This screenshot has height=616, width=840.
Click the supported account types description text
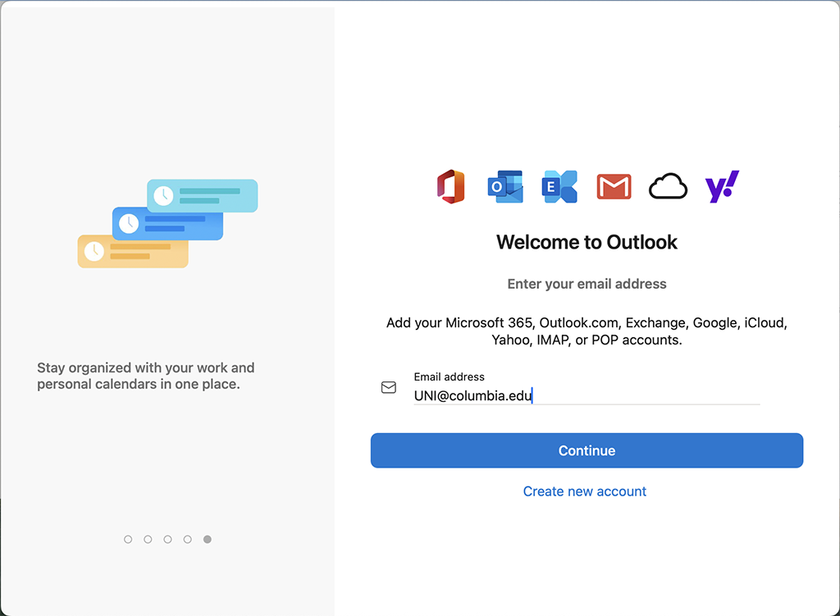click(586, 331)
